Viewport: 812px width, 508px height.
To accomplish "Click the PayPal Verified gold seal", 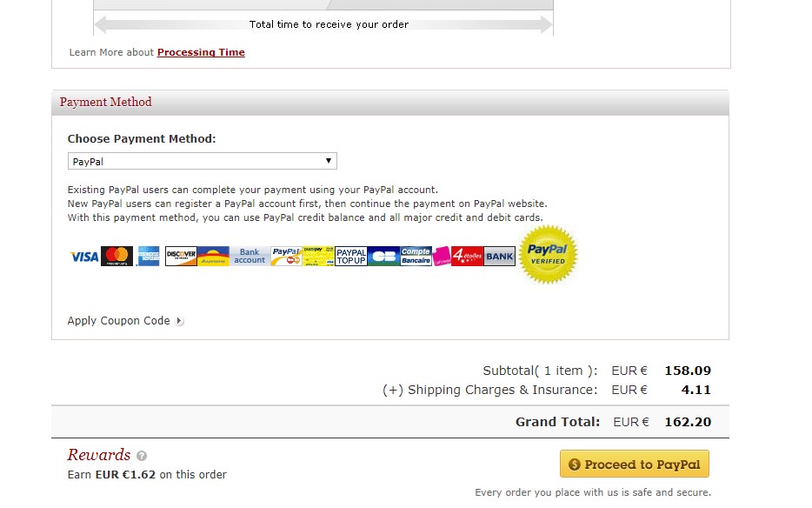I will [548, 255].
